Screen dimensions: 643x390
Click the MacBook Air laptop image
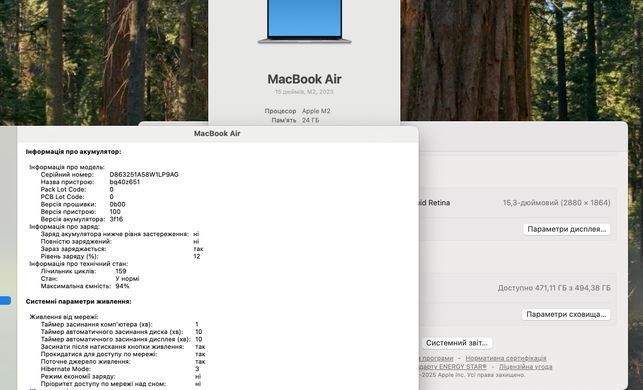pos(304,21)
